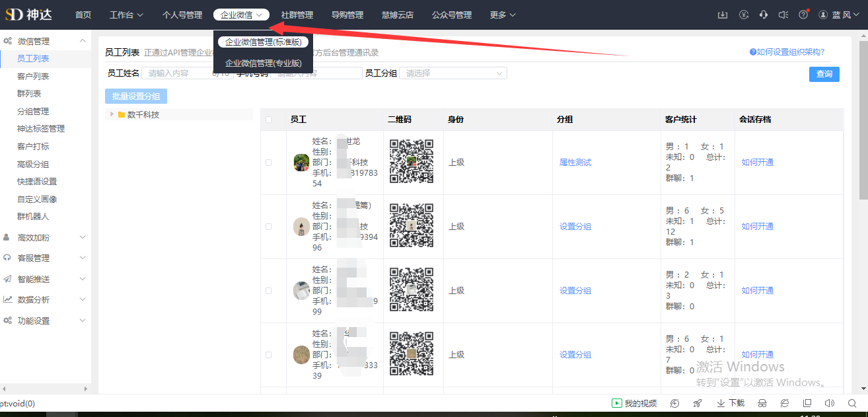Click the IE compatibility mode icon
This screenshot has width=868, height=417.
tap(785, 403)
